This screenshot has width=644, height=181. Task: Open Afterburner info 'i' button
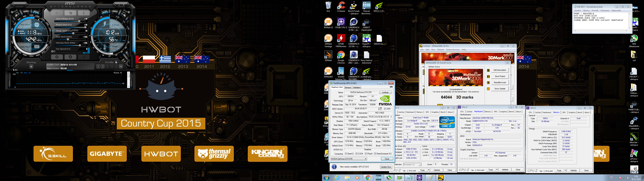[84, 13]
